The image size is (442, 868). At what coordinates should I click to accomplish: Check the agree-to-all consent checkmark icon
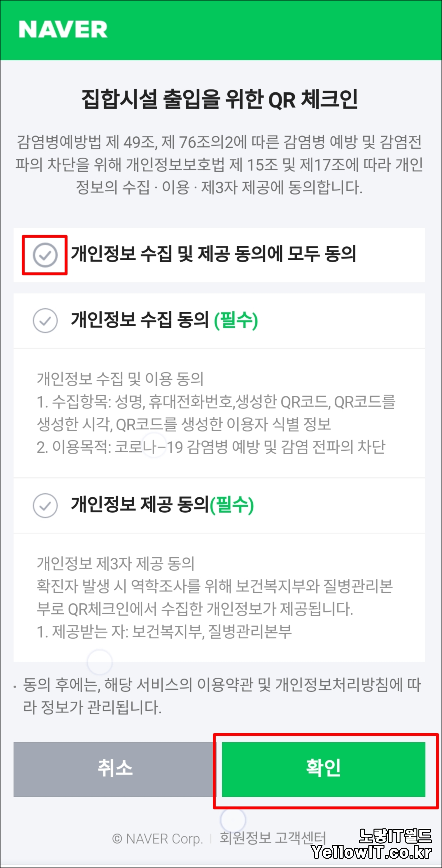click(x=45, y=255)
